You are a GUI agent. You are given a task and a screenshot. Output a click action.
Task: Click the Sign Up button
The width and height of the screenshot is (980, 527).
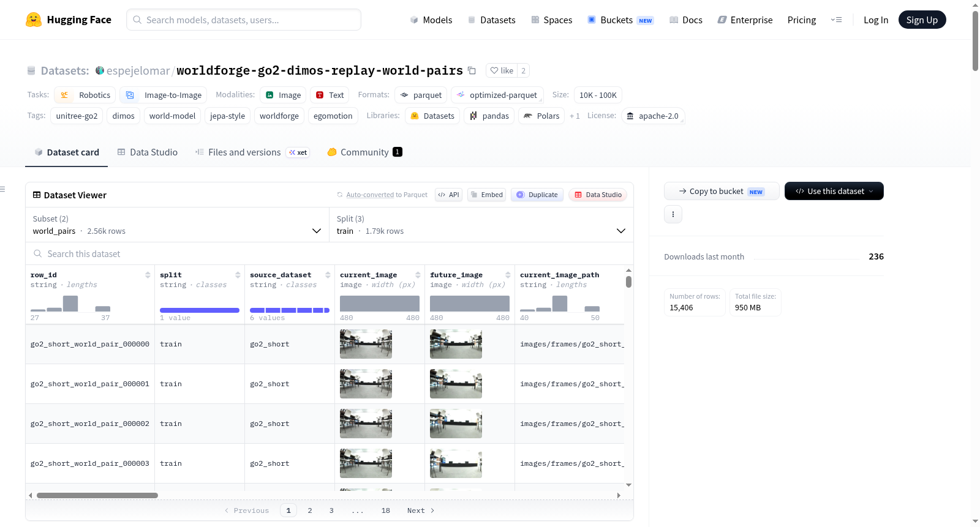point(922,20)
